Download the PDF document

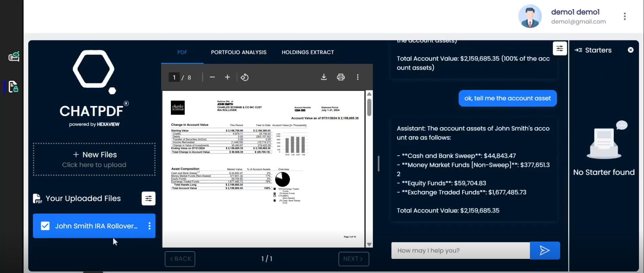[324, 77]
